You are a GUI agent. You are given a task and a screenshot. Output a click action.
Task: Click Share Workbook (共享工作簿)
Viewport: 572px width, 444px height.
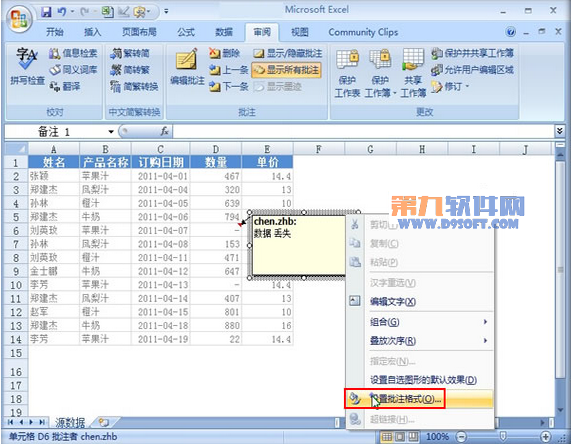point(413,73)
